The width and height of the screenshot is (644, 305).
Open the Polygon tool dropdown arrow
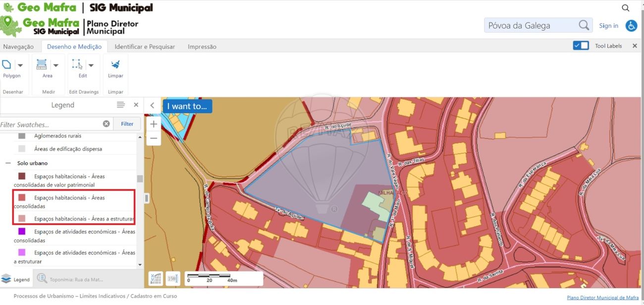[x=20, y=65]
